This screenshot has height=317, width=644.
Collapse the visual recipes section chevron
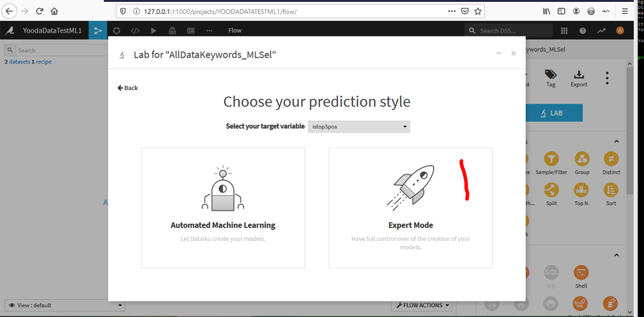pyautogui.click(x=616, y=142)
